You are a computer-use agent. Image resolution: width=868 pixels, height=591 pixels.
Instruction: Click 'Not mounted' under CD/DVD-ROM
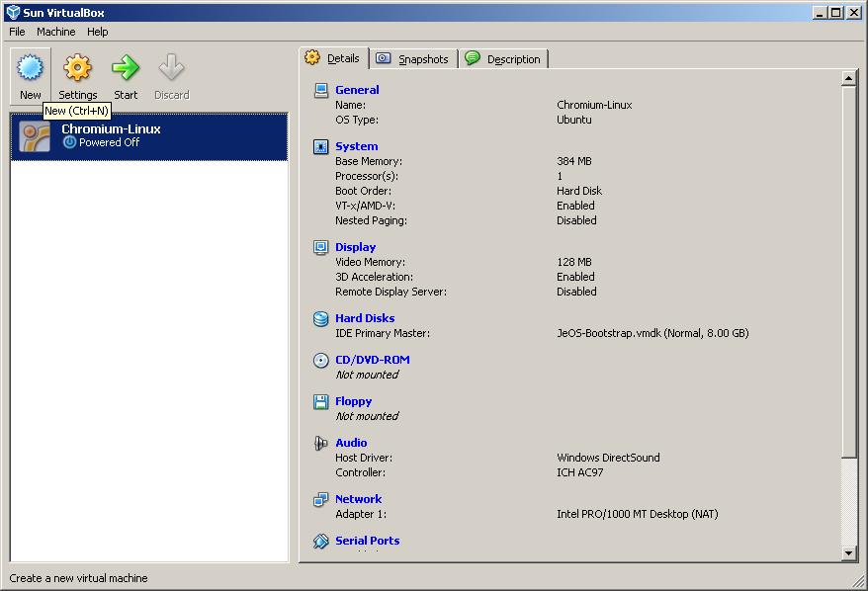[x=367, y=375]
